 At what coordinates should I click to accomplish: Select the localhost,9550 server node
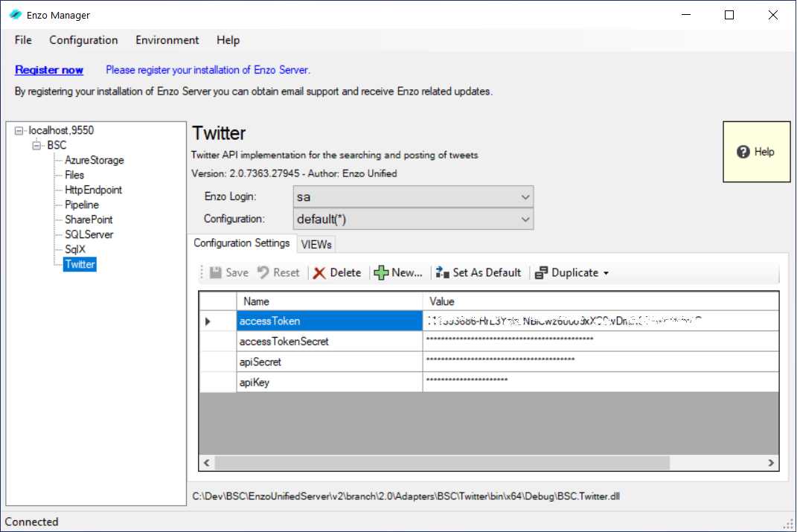pyautogui.click(x=62, y=131)
